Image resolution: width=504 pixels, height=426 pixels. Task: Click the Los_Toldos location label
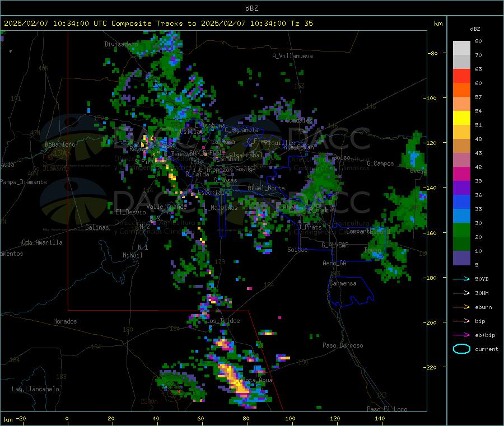(223, 321)
